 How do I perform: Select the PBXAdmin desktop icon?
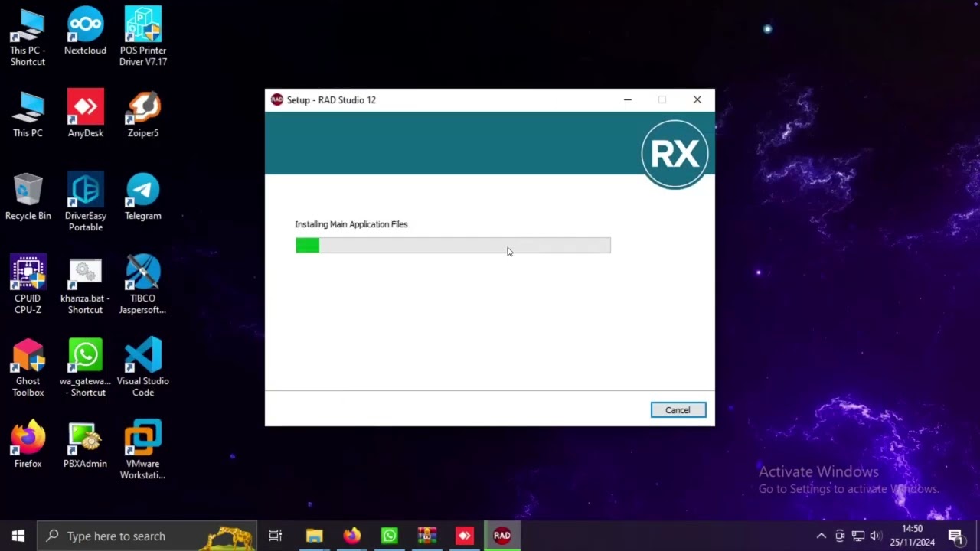pos(85,445)
